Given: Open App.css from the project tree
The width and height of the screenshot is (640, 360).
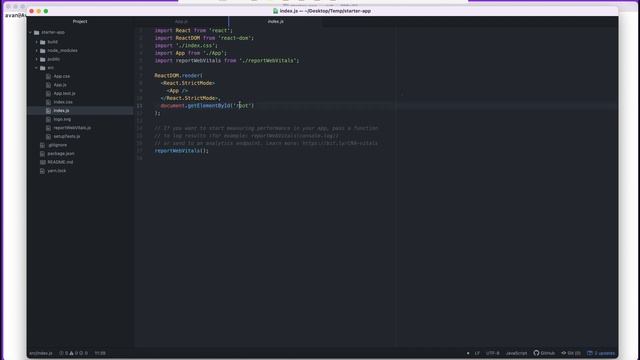Looking at the screenshot, I should (x=62, y=76).
